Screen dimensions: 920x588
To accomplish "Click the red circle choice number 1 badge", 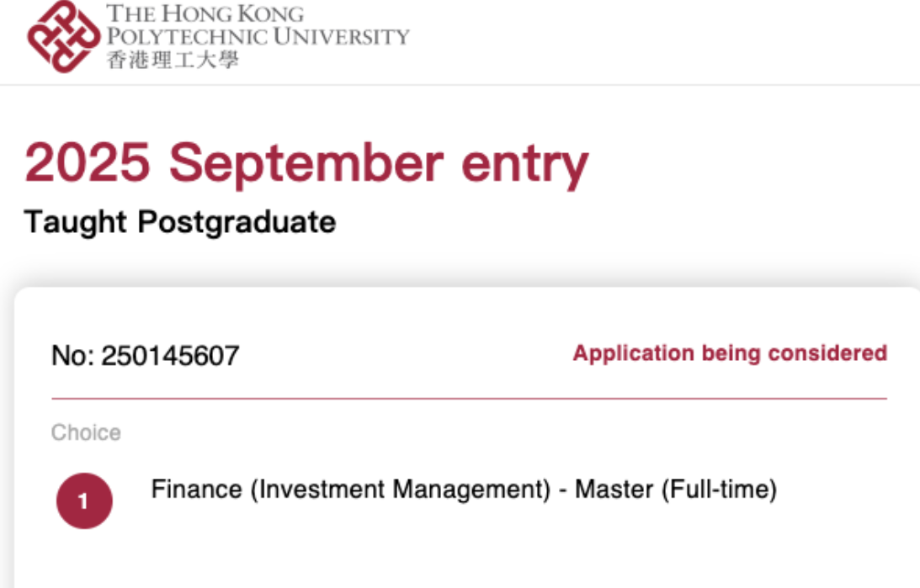I will pos(84,501).
